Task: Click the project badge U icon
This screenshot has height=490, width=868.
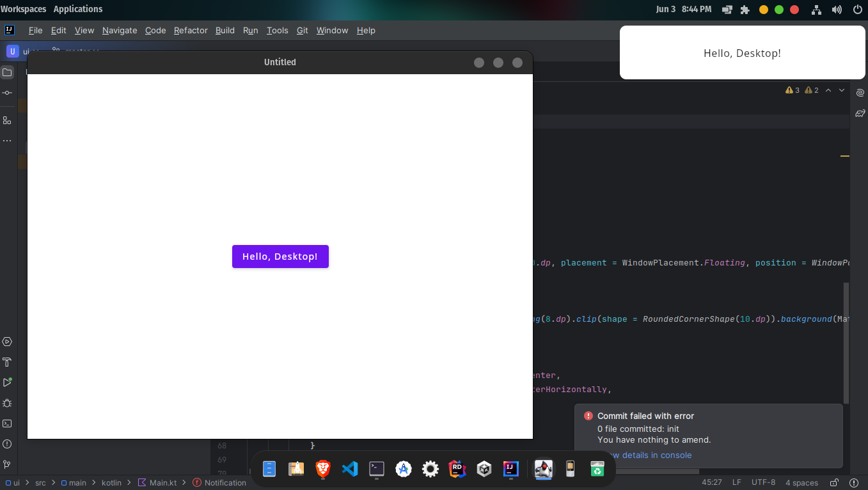Action: [x=12, y=52]
